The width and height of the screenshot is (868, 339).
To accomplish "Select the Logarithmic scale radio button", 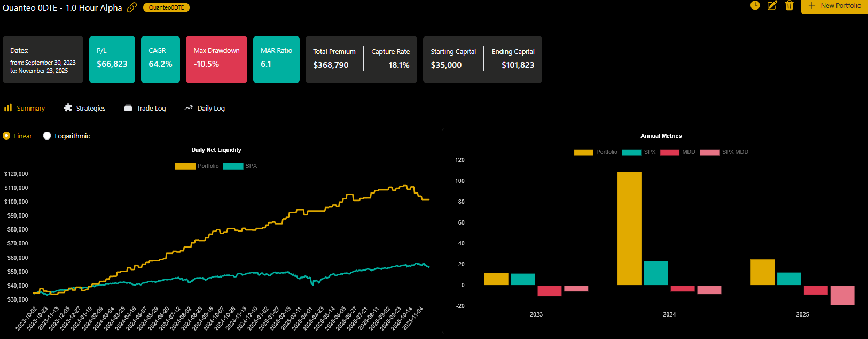I will pos(47,136).
